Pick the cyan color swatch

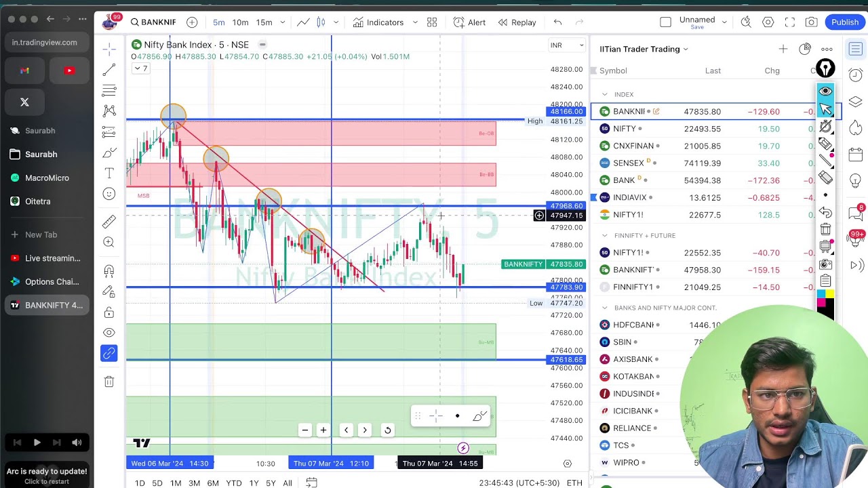tap(821, 294)
